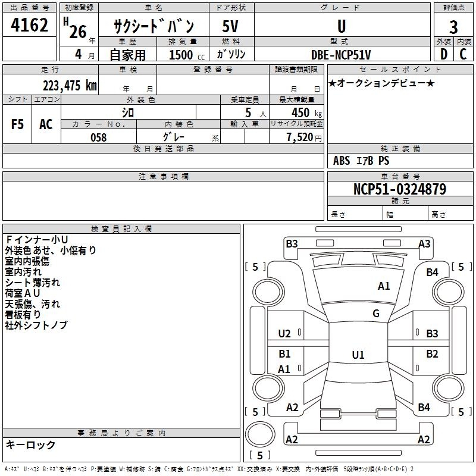Click the A3 mark at front bumper corner
Viewport: 476px width, 476px height.
424,243
